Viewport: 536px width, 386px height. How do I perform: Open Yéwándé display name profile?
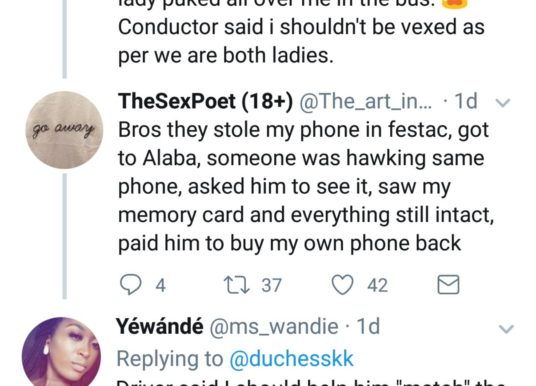pos(160,326)
